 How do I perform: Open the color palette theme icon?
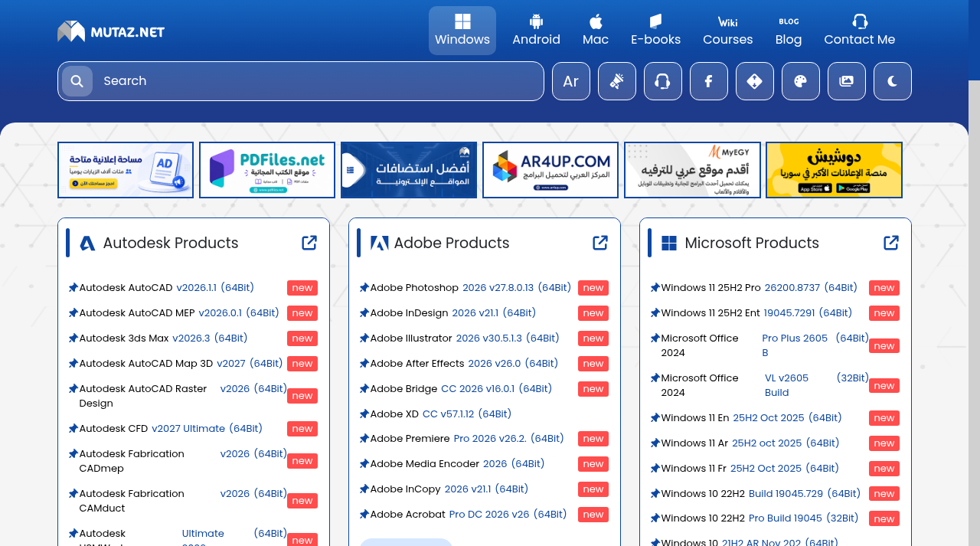tap(801, 81)
